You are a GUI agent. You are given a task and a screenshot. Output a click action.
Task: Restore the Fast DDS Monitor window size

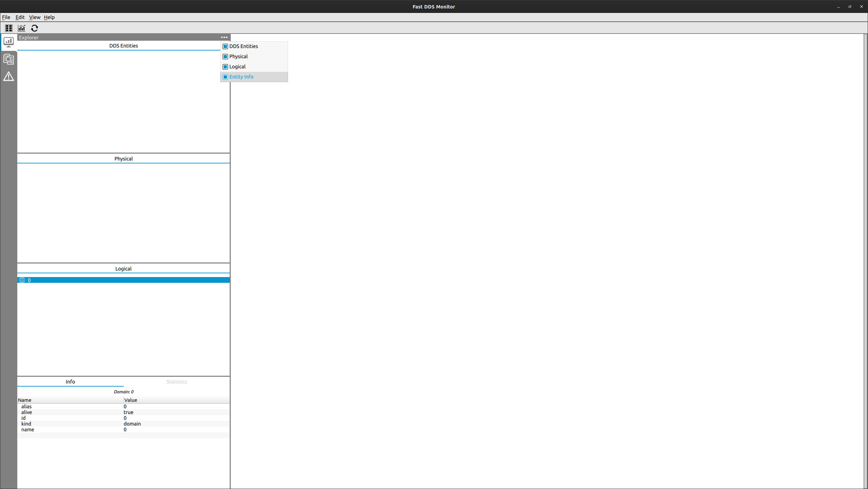pos(850,7)
